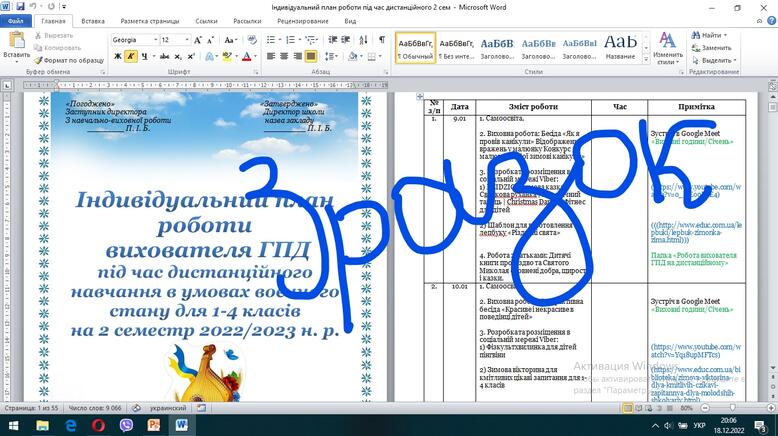This screenshot has height=436, width=778.
Task: Open Opera browser from the taskbar
Action: tap(98, 425)
